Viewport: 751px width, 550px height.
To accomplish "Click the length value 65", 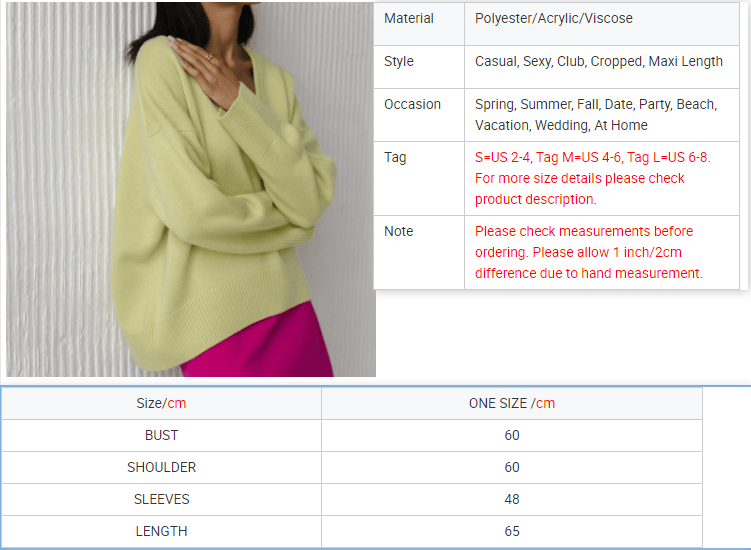I will (x=512, y=531).
